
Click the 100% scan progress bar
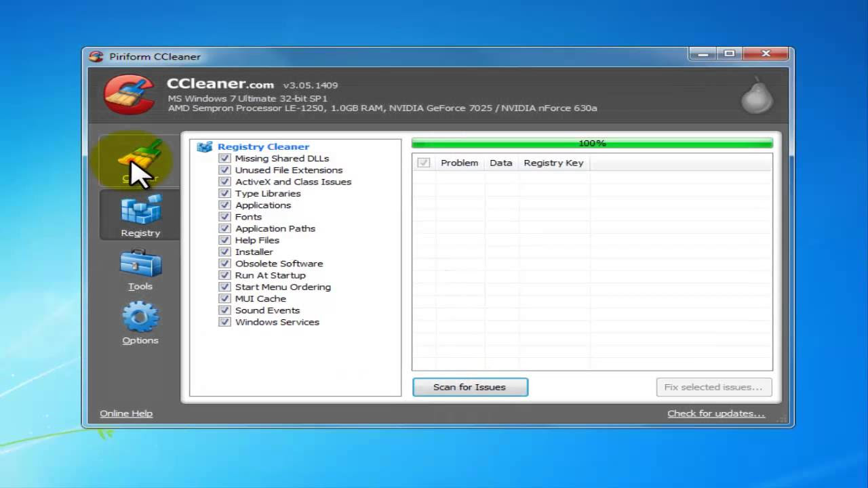592,143
